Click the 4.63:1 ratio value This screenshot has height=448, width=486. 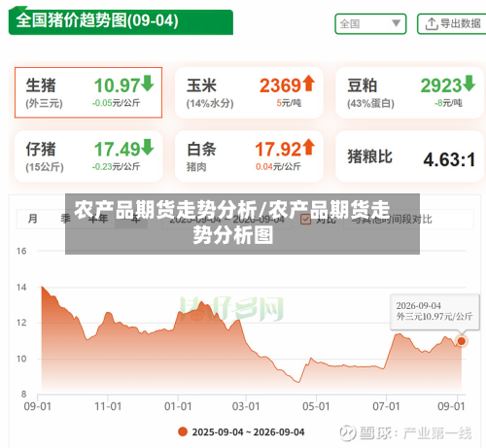click(x=449, y=159)
